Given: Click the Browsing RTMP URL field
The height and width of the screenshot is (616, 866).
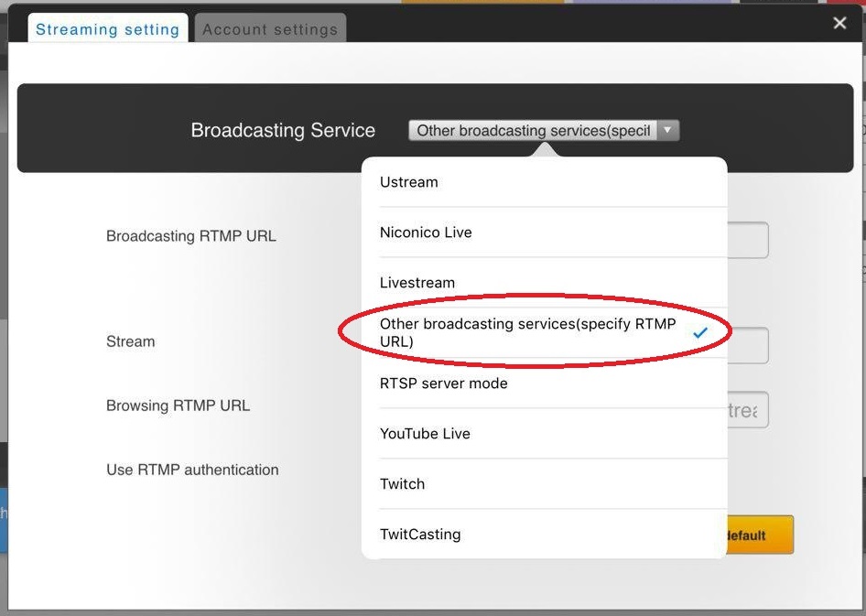Looking at the screenshot, I should point(747,409).
